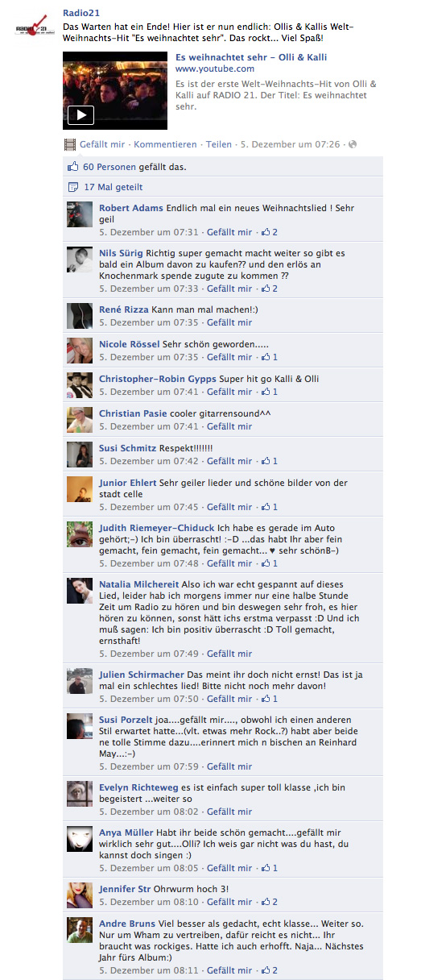Click the privacy globe icon beside post date

pyautogui.click(x=352, y=145)
